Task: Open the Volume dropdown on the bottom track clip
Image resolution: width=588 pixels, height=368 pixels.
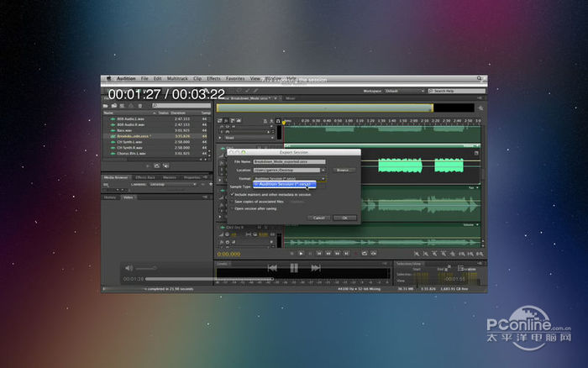Action: pos(471,224)
